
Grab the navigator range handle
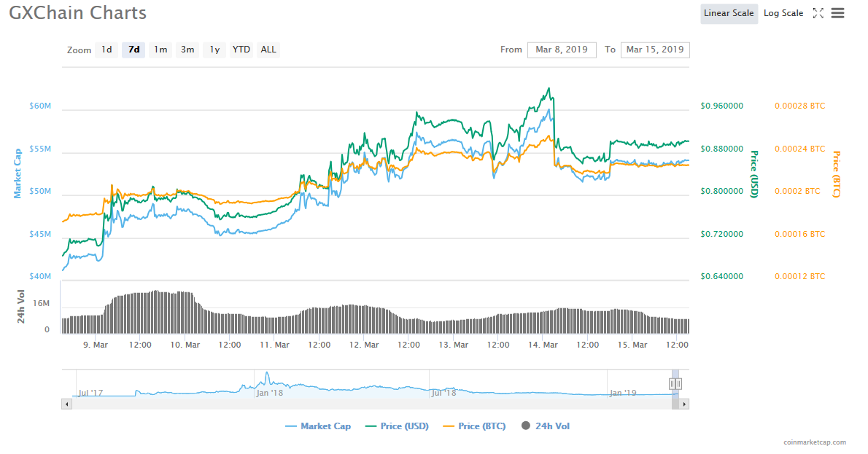coord(675,384)
